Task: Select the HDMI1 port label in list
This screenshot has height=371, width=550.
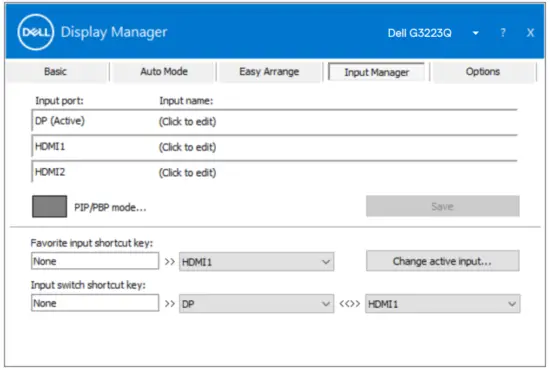Action: coord(50,146)
